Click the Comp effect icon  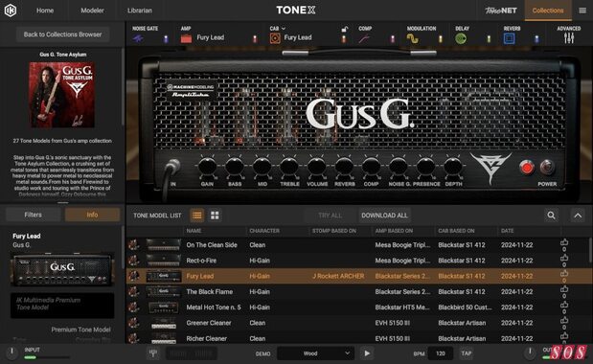tap(364, 38)
